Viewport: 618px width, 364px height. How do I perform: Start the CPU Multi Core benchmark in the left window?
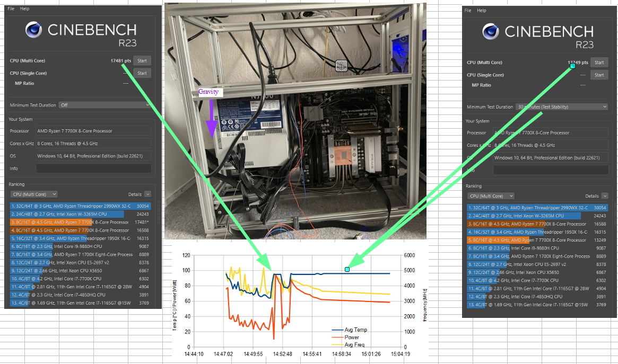click(142, 60)
